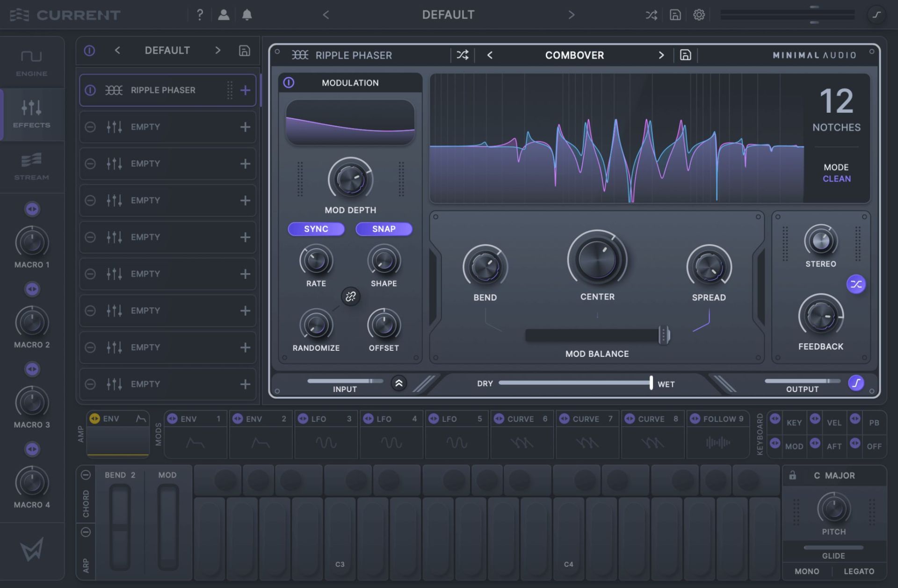This screenshot has height=588, width=898.
Task: Toggle the ARP section off
Action: (86, 532)
